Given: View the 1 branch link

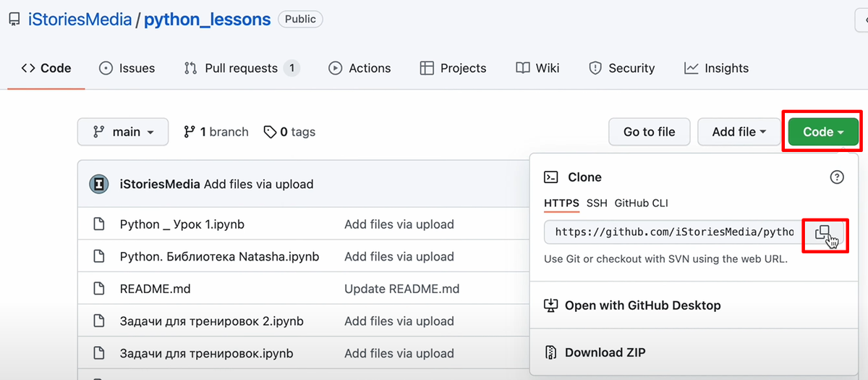Looking at the screenshot, I should [216, 132].
